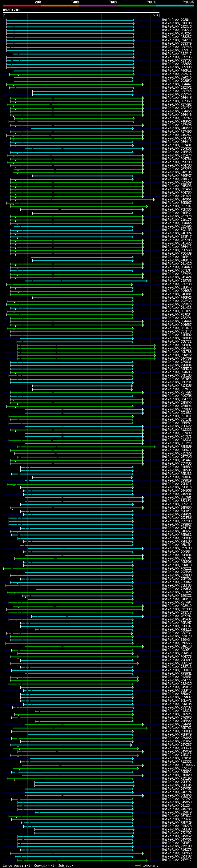
Task: Open hit UniRef100_A2SY45
Action: click(177, 91)
